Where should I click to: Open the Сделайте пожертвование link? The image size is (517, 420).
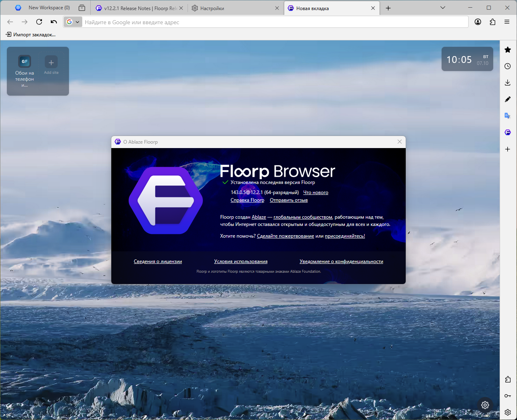point(285,236)
